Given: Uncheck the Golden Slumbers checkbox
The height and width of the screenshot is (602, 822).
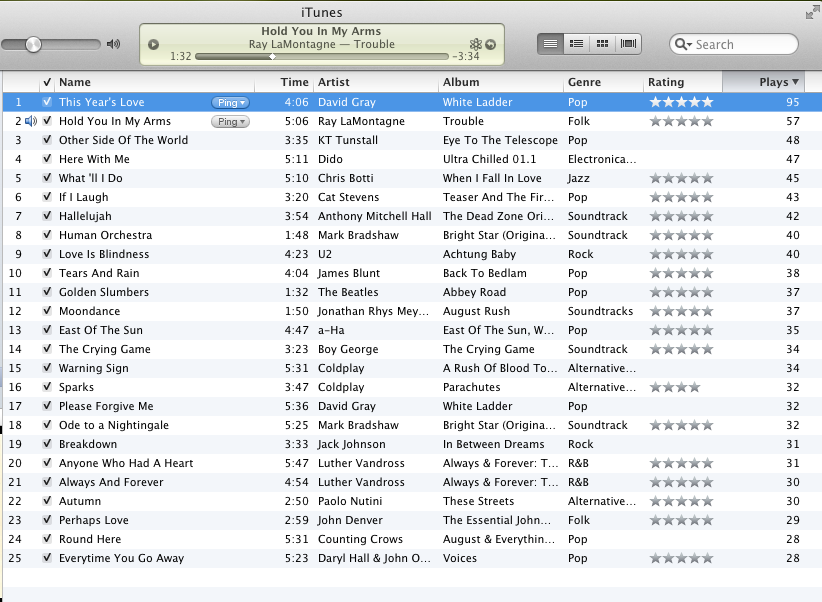Looking at the screenshot, I should (47, 292).
